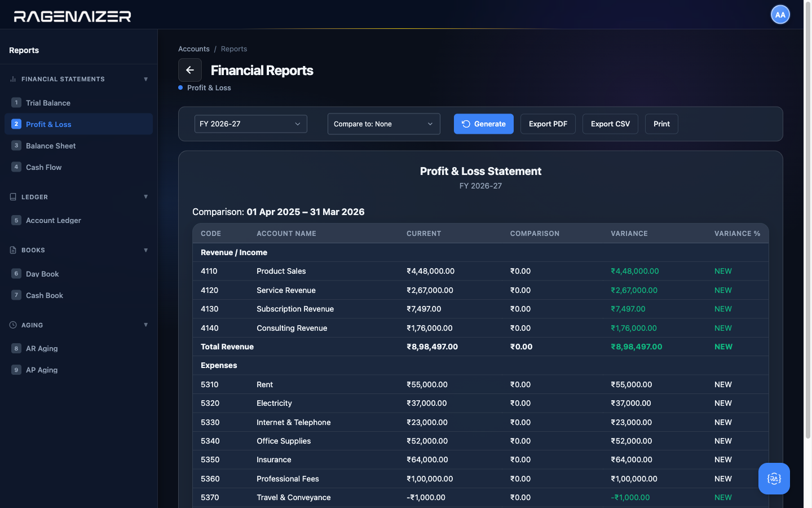Open the FY 2026-27 fiscal year dropdown

pyautogui.click(x=251, y=124)
